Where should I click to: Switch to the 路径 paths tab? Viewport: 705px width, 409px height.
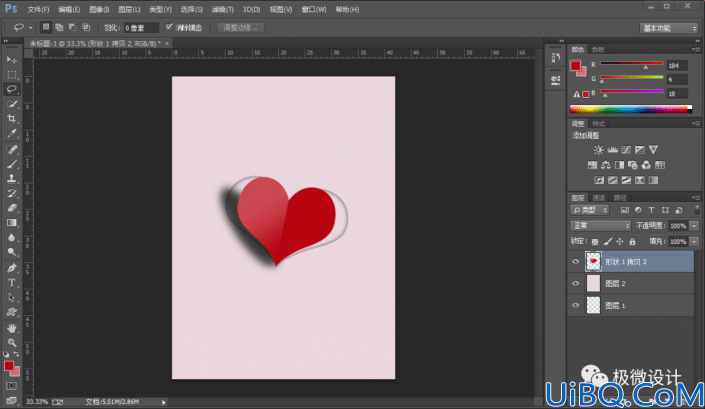pos(620,198)
